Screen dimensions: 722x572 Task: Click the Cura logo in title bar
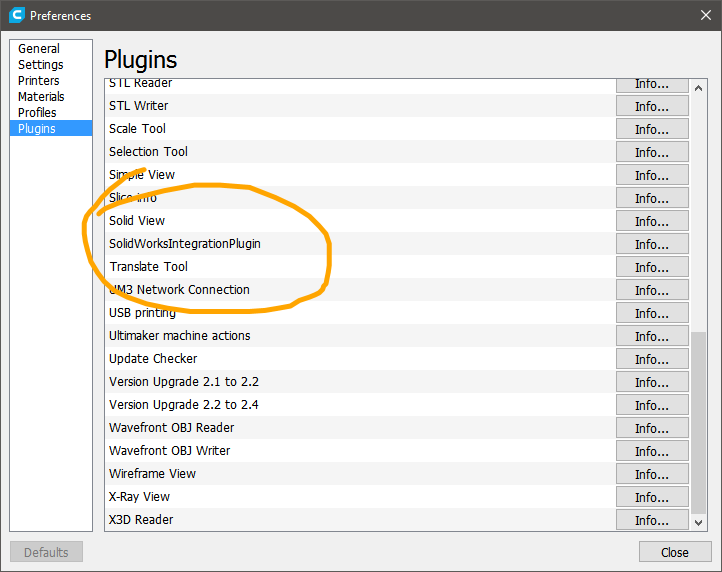point(17,15)
